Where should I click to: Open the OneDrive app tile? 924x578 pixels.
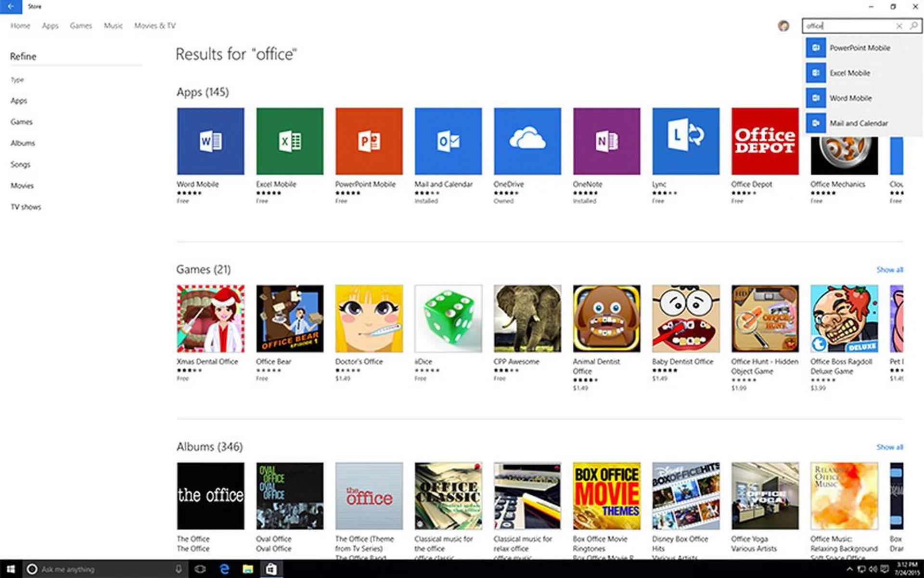click(x=527, y=141)
